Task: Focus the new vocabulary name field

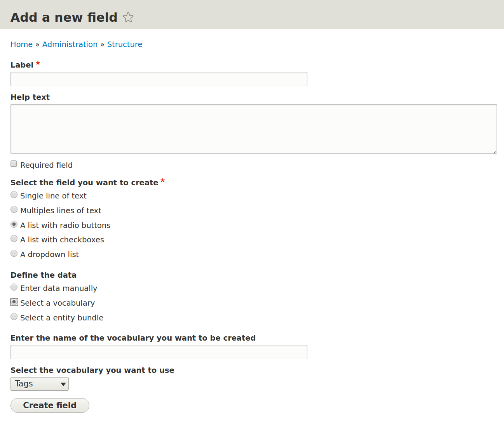Action: pyautogui.click(x=159, y=352)
